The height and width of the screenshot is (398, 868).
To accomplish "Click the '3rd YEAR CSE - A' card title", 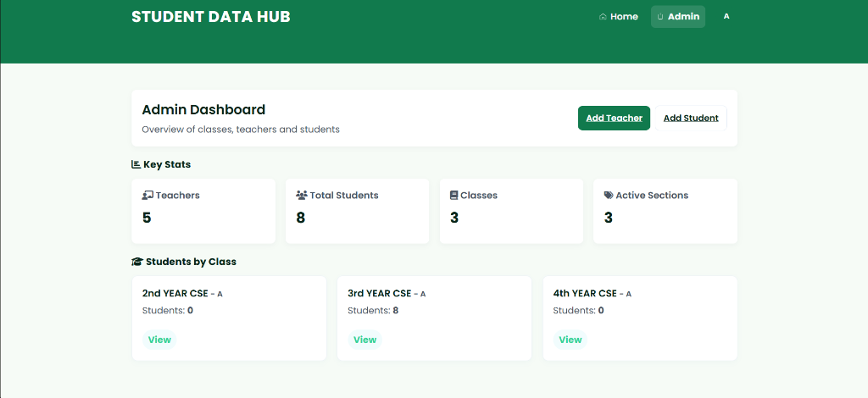I will pyautogui.click(x=387, y=294).
